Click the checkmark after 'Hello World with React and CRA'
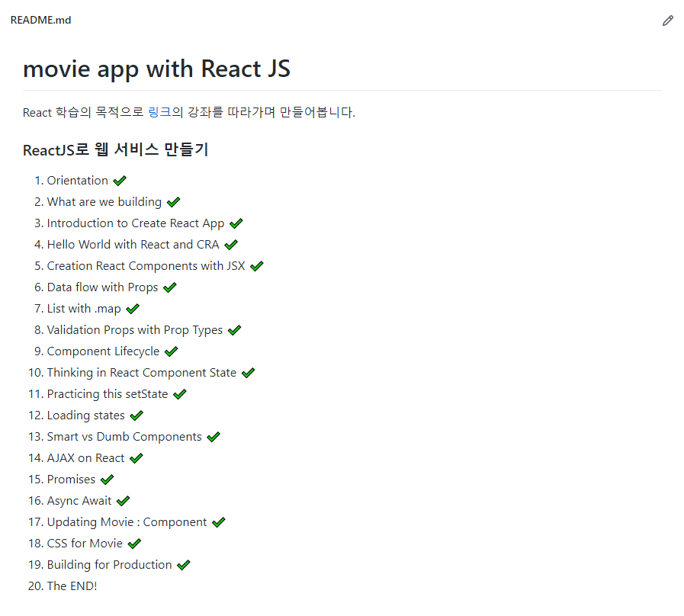Screen dimensions: 684x616 [231, 244]
